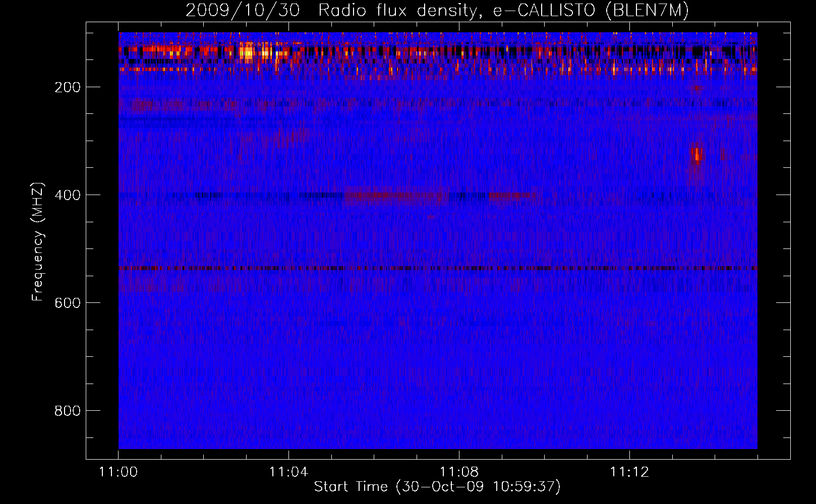
Task: Click the 11:12 time tick label
Action: pos(629,472)
